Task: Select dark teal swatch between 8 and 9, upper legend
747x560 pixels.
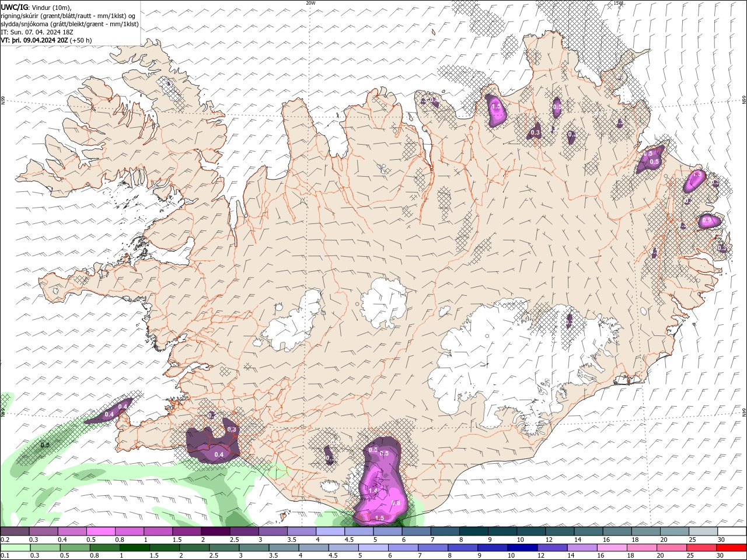Action: 473,531
